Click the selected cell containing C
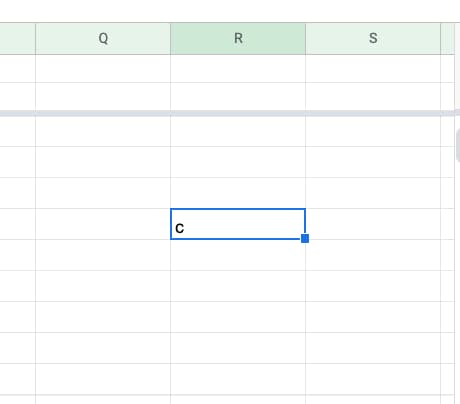Image resolution: width=460 pixels, height=404 pixels. pyautogui.click(x=238, y=224)
